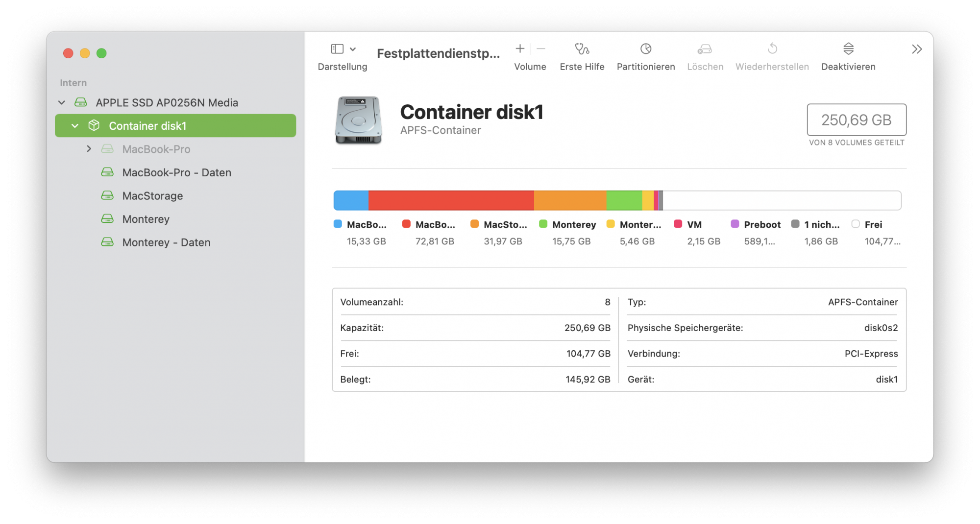Click the Intern section header in sidebar
Screen dimensions: 980x524
[x=73, y=83]
